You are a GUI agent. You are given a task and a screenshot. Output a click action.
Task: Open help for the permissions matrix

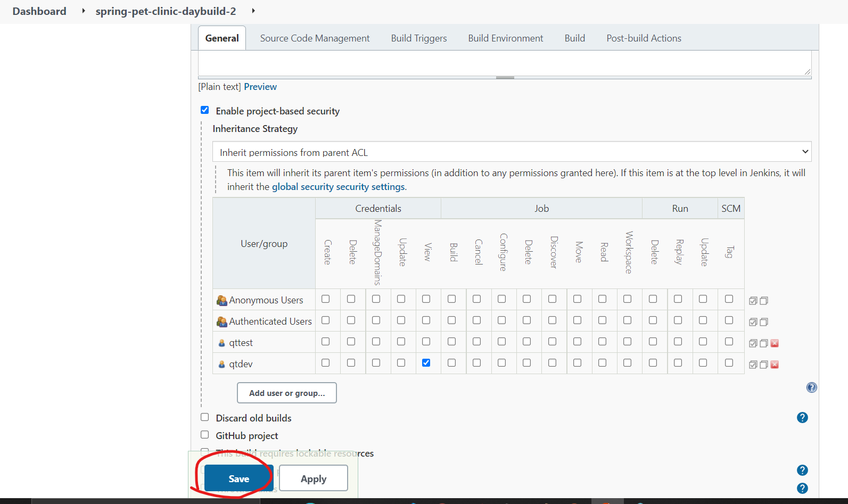tap(811, 387)
